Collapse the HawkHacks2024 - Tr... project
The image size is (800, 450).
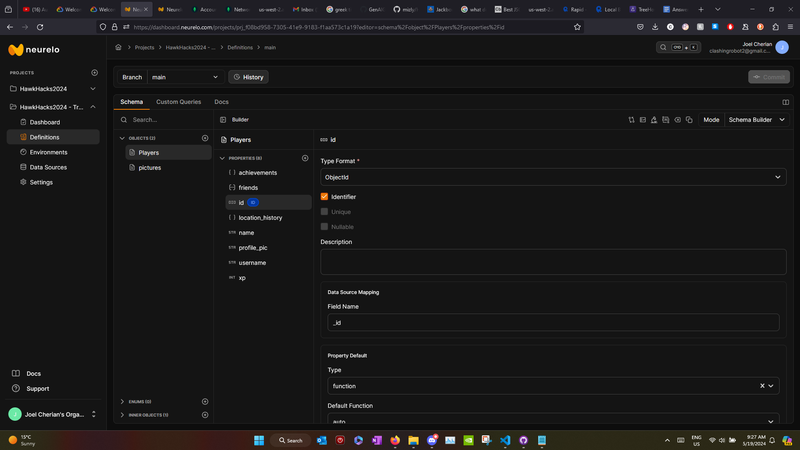[93, 107]
